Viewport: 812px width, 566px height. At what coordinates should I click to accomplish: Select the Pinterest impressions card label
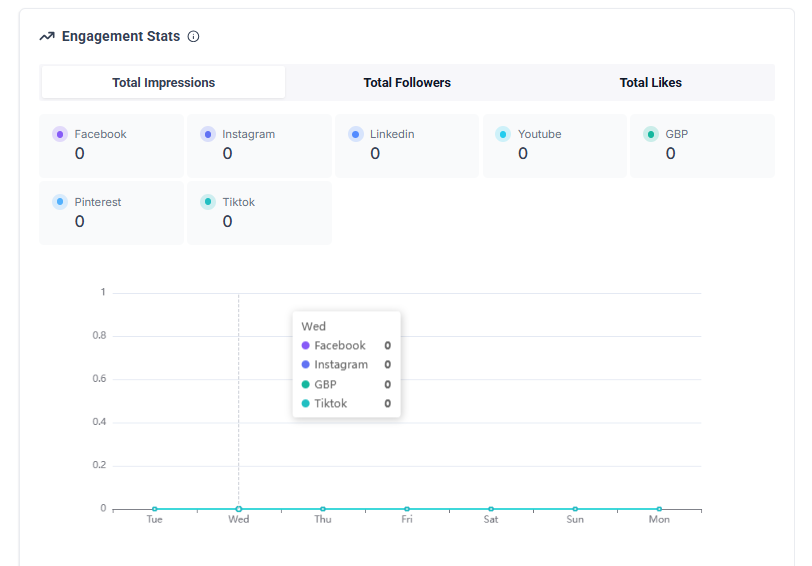click(x=98, y=202)
